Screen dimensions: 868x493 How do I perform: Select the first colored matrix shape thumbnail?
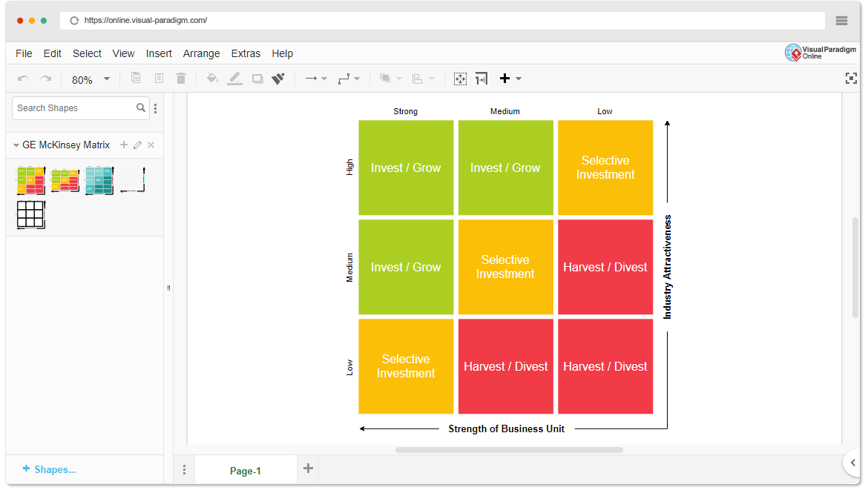[x=31, y=180]
